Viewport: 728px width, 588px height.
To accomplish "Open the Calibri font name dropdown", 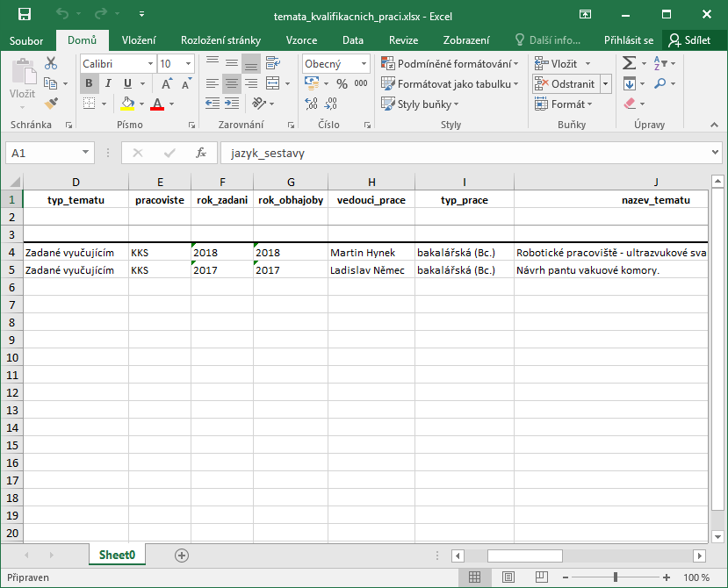I will (x=150, y=63).
